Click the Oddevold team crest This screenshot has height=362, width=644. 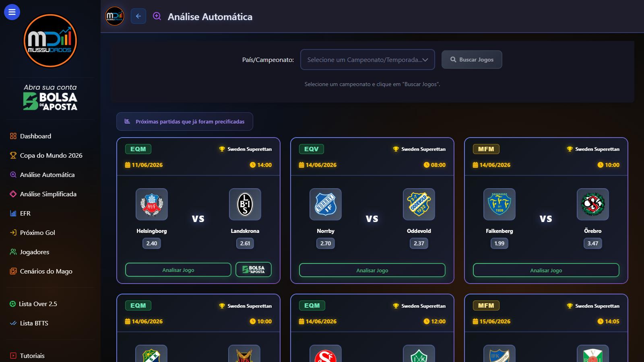click(x=419, y=204)
